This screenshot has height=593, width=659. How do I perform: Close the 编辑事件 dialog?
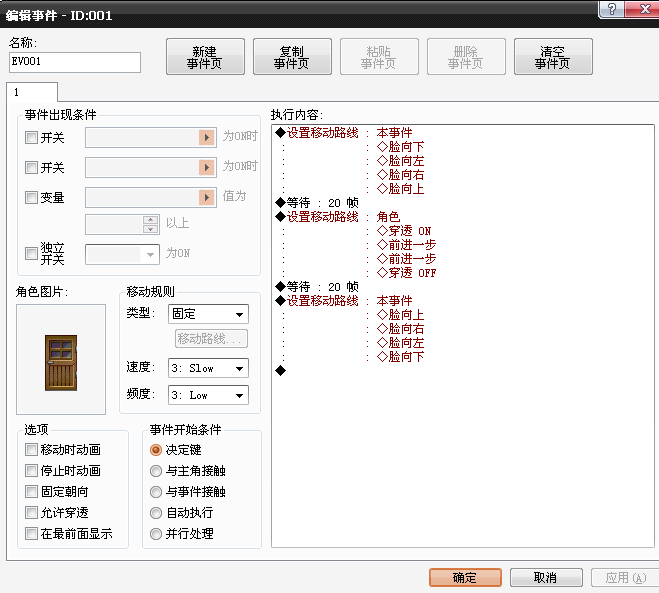pyautogui.click(x=644, y=8)
